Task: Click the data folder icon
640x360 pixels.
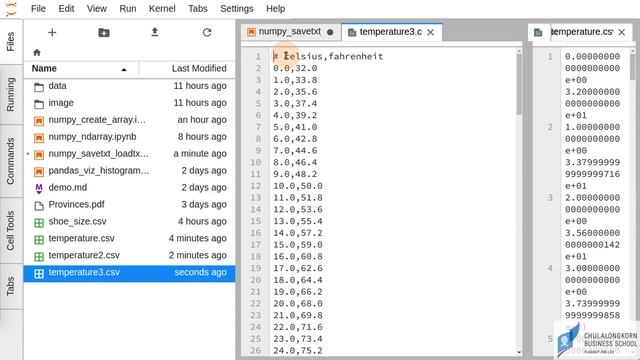Action: pyautogui.click(x=39, y=87)
